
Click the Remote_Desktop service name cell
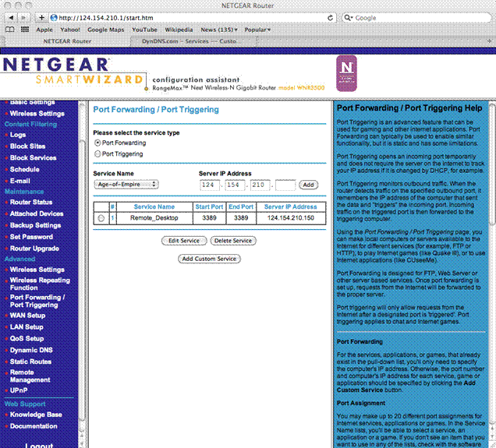[x=154, y=218]
